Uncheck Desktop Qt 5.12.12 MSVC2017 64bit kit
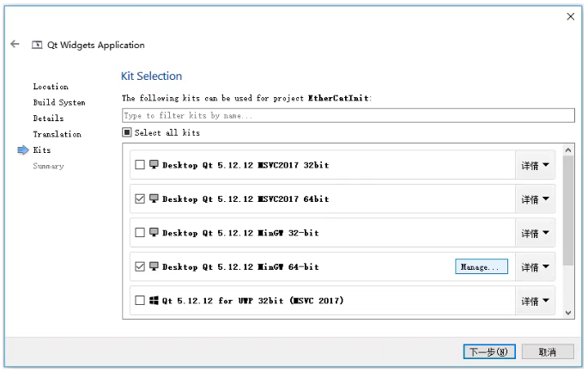Screen dimensions: 588x372 click(140, 198)
